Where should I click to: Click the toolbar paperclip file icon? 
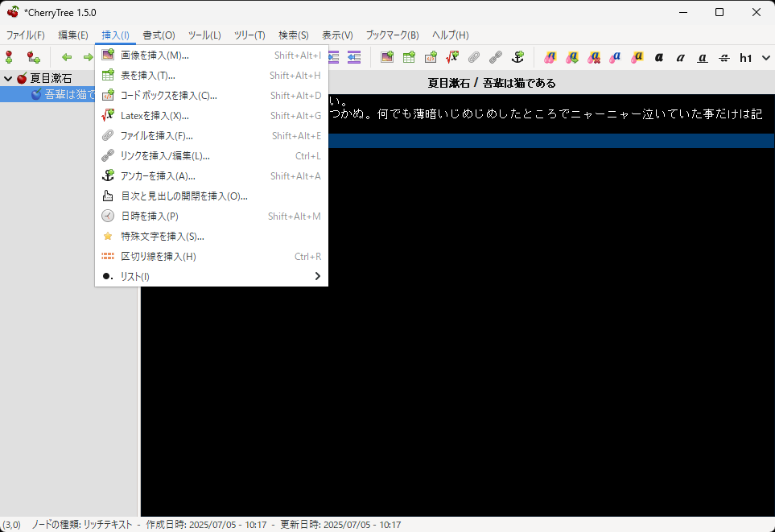click(x=474, y=57)
